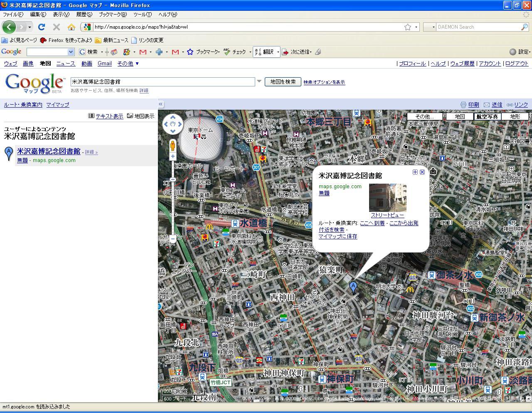Click the zoom slider handle on the map

point(173,179)
